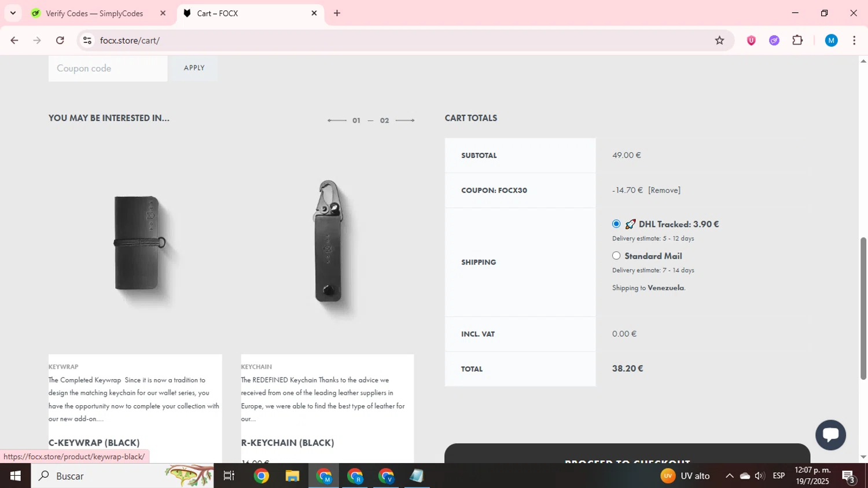View site information icon in address bar
This screenshot has height=488, width=868.
[x=87, y=41]
